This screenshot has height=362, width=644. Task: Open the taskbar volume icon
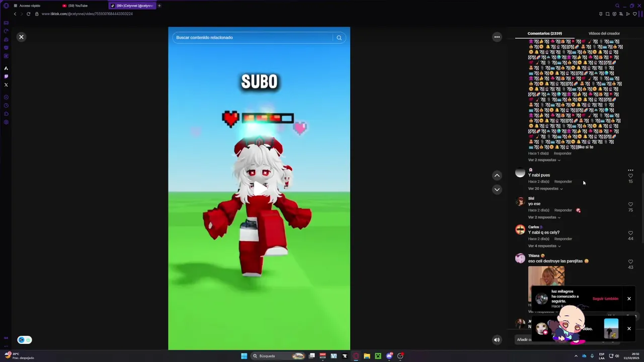(617, 356)
